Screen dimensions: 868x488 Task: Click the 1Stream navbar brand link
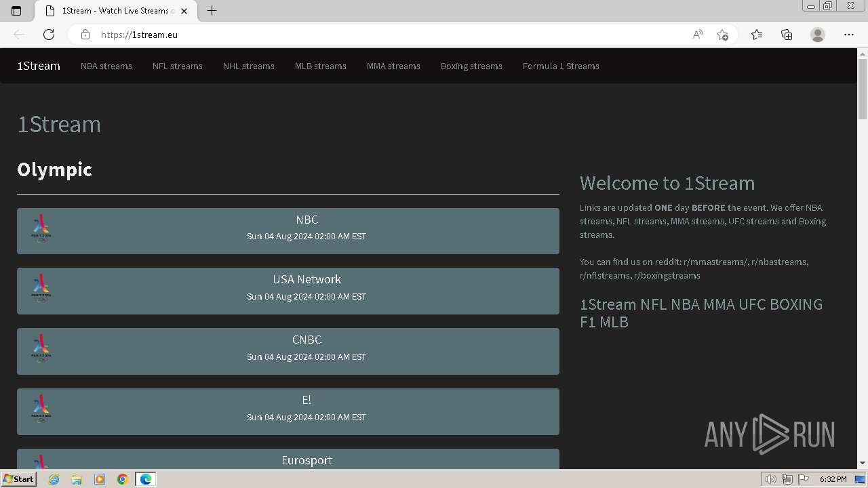(39, 66)
